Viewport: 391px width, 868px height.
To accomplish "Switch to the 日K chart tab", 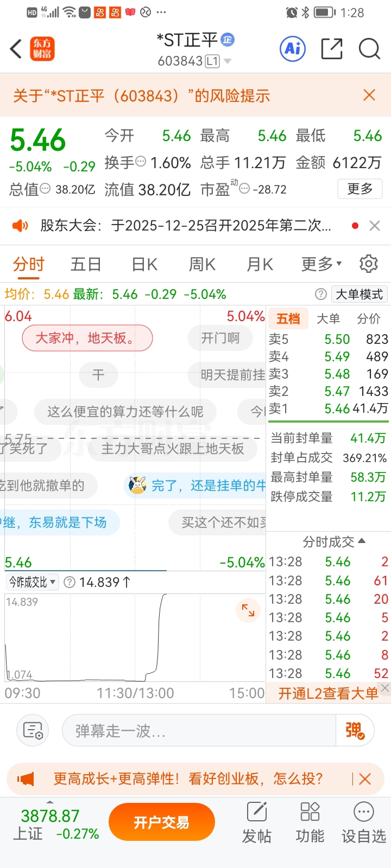I will (x=144, y=264).
